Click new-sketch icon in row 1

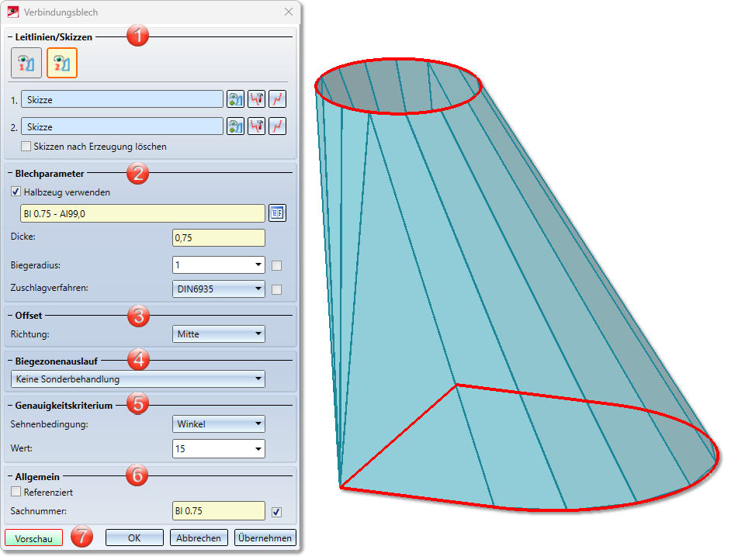coord(278,99)
